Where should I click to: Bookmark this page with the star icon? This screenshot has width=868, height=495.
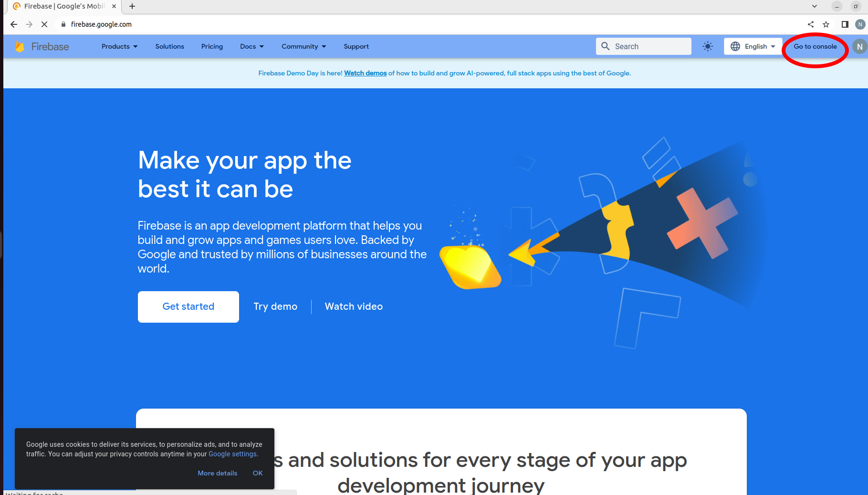pos(826,24)
